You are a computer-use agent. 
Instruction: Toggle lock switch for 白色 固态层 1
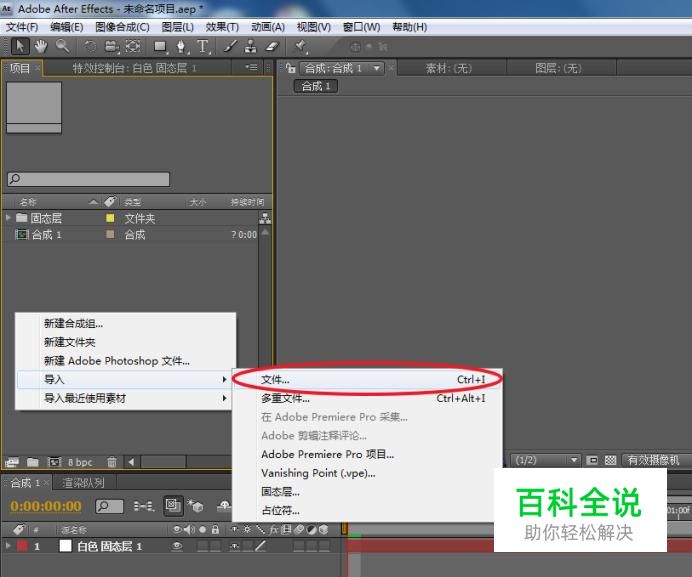[x=215, y=547]
